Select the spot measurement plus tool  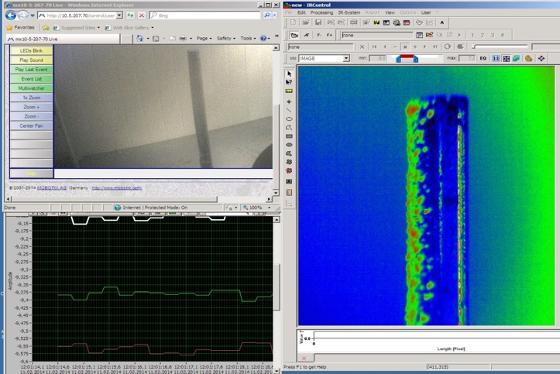[289, 102]
